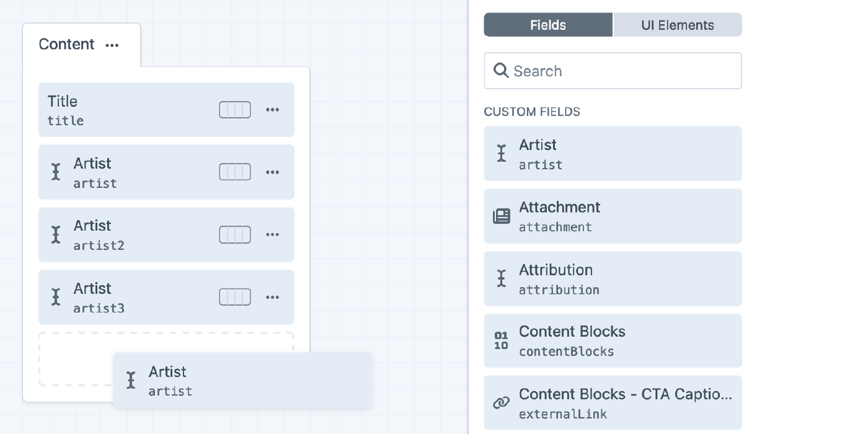Click the plain text icon on Artist custom field
868x434 pixels.
502,153
